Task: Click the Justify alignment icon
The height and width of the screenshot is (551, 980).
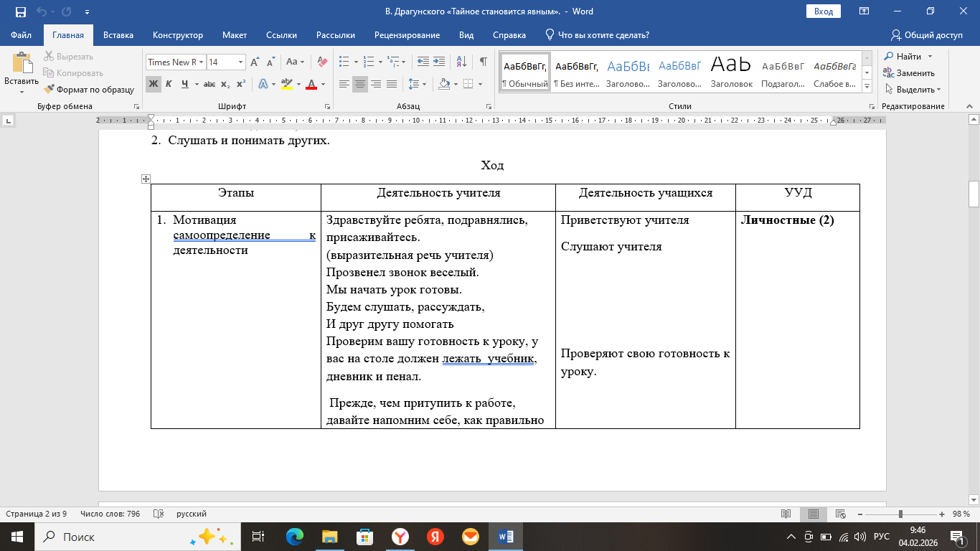Action: tap(391, 84)
